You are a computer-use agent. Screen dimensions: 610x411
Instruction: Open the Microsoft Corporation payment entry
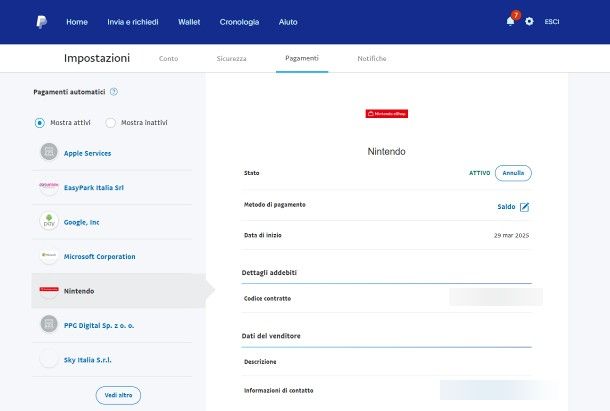[100, 256]
